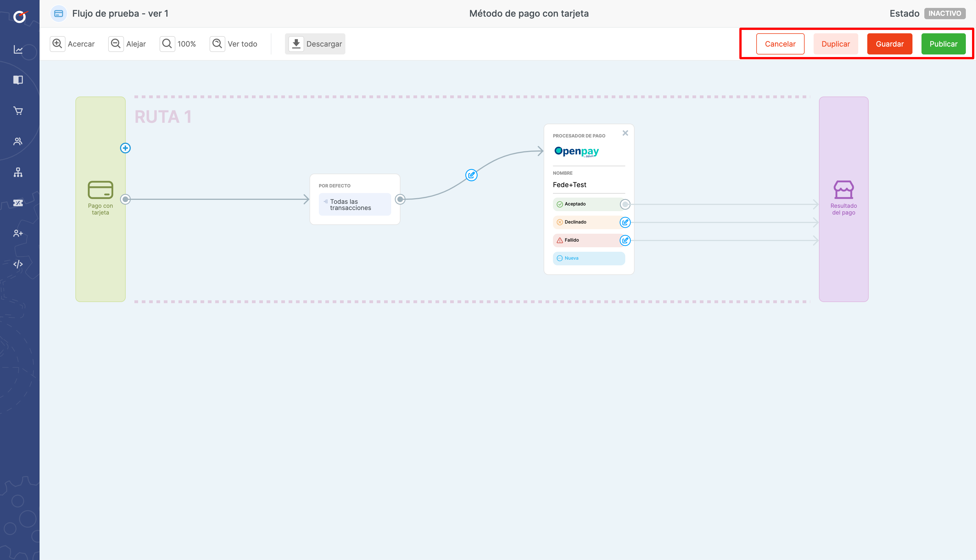976x560 pixels.
Task: Click the Pago con tarjeta output connector
Action: [125, 199]
